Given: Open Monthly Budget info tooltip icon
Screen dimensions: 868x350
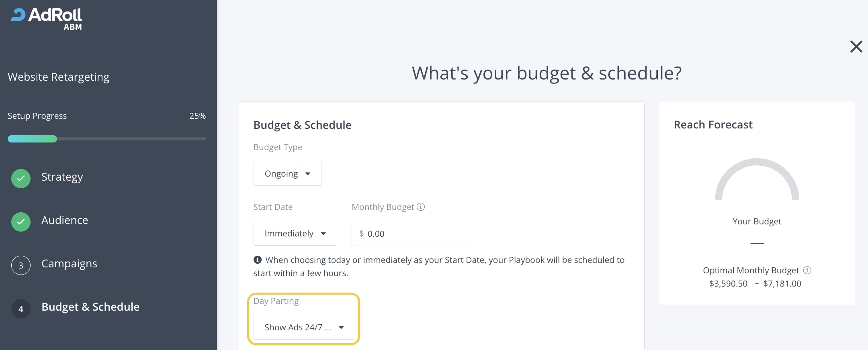Looking at the screenshot, I should coord(421,207).
